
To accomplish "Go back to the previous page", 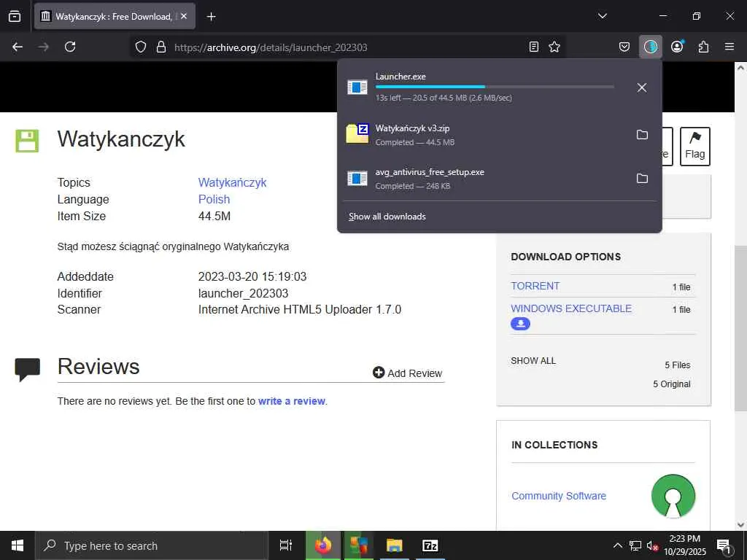I will [x=18, y=47].
